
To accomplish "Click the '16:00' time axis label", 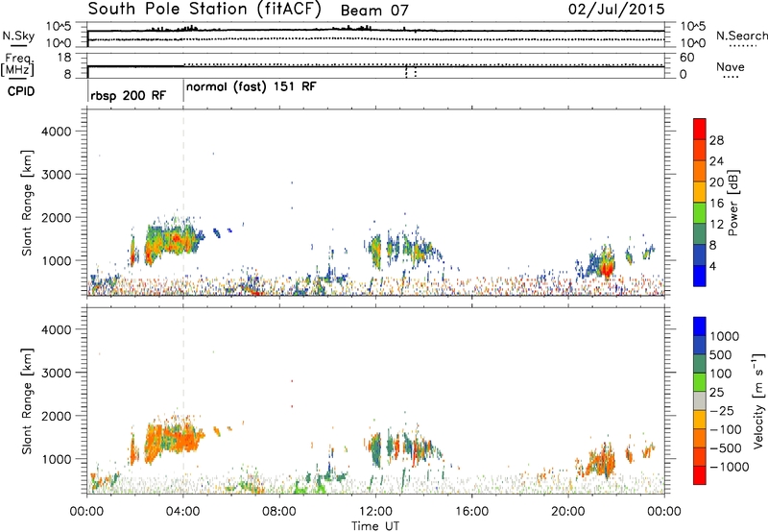I will [471, 512].
